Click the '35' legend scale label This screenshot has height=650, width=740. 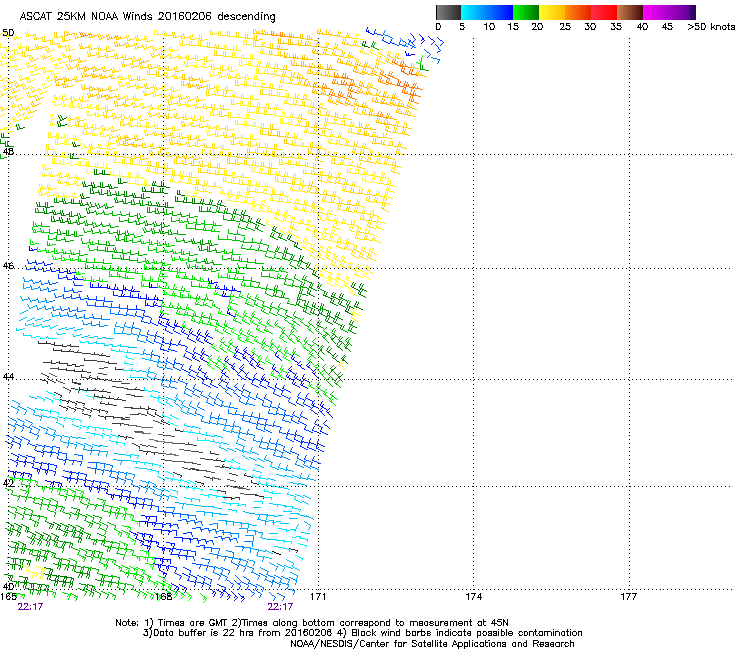(x=616, y=27)
